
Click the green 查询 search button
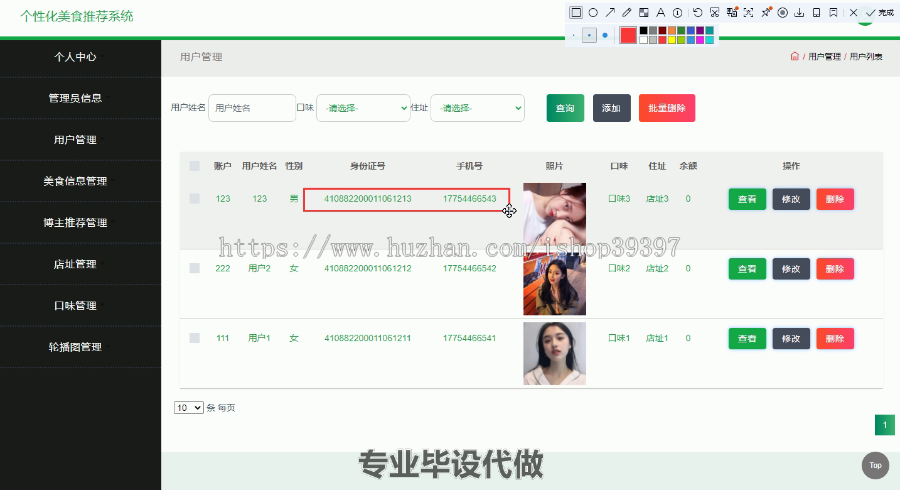pyautogui.click(x=565, y=108)
